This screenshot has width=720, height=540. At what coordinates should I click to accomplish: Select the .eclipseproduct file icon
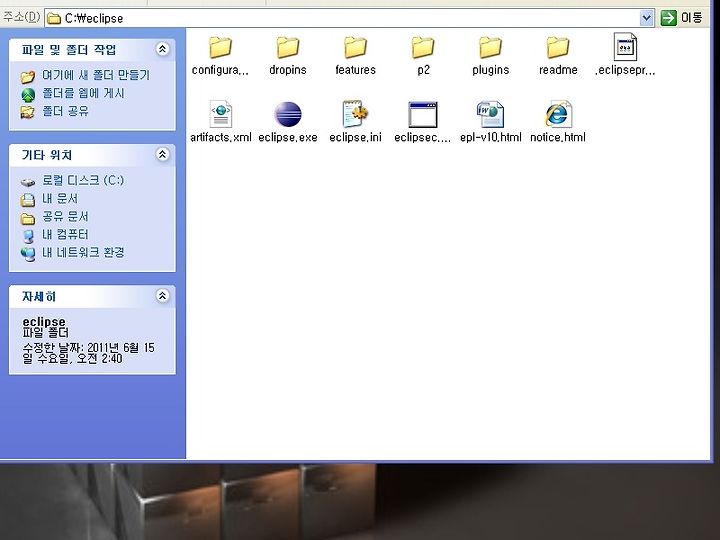click(x=625, y=47)
